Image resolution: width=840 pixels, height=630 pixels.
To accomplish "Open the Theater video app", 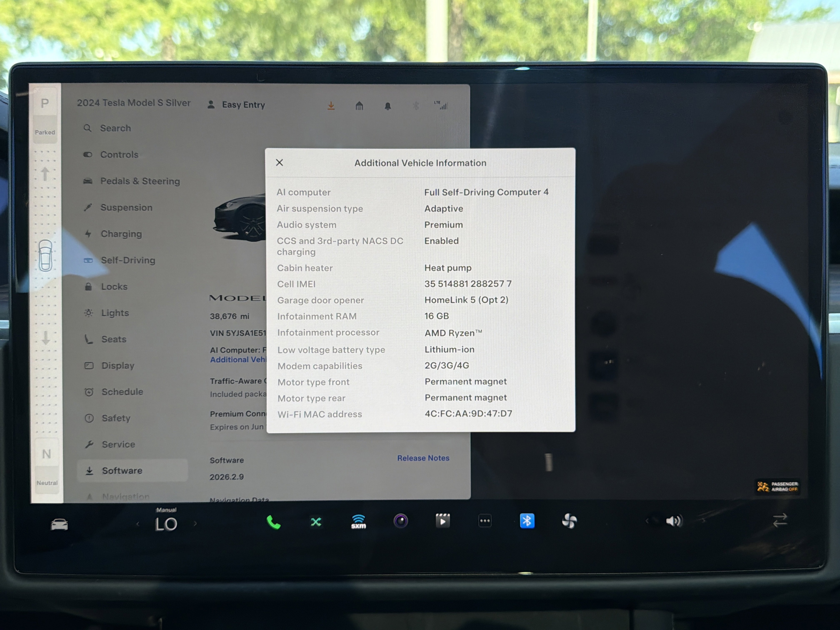I will click(443, 521).
